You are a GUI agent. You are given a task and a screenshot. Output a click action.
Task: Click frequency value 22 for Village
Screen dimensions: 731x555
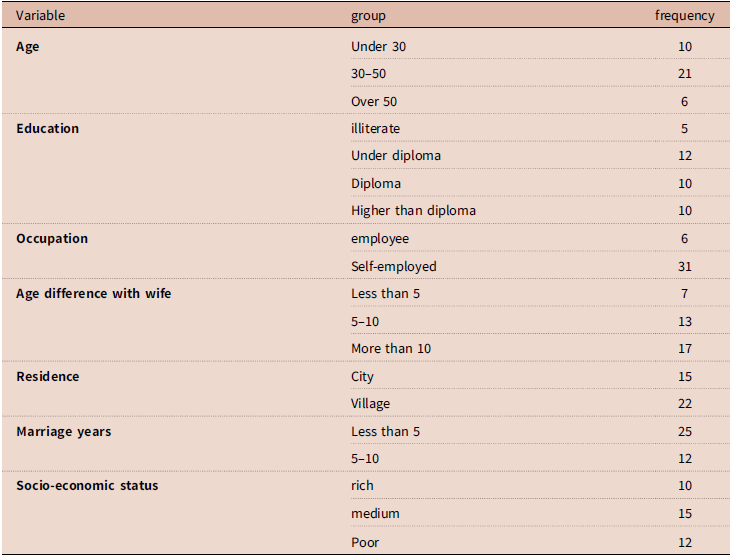tap(685, 403)
